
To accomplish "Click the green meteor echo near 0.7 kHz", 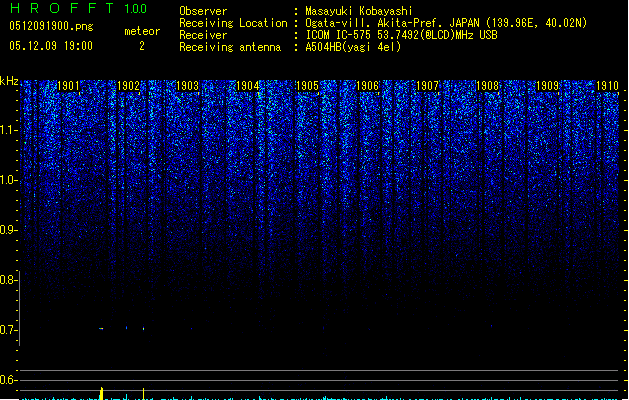I will coord(101,328).
